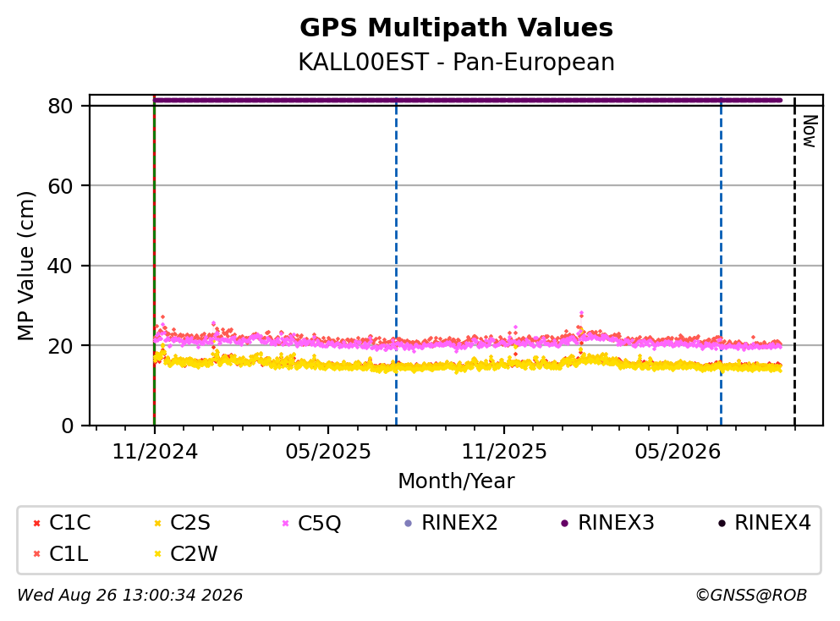
Task: Click the 11/2024 x-axis tick label
Action: 155,452
